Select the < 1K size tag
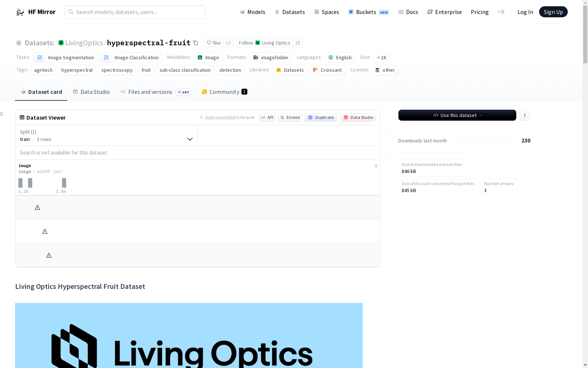Image resolution: width=588 pixels, height=368 pixels. pyautogui.click(x=382, y=57)
